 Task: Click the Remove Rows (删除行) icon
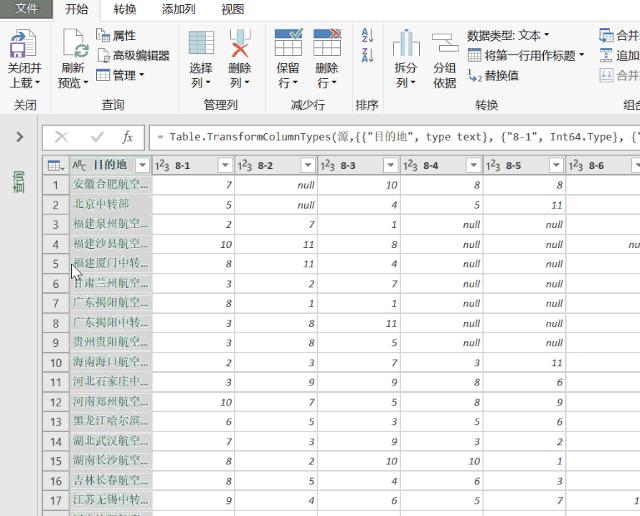[x=327, y=42]
